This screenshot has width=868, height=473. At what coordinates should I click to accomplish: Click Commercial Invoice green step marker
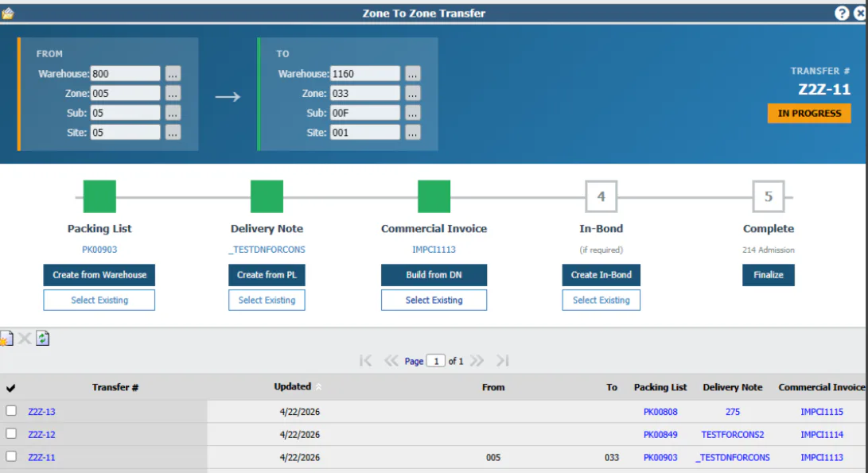click(x=434, y=196)
